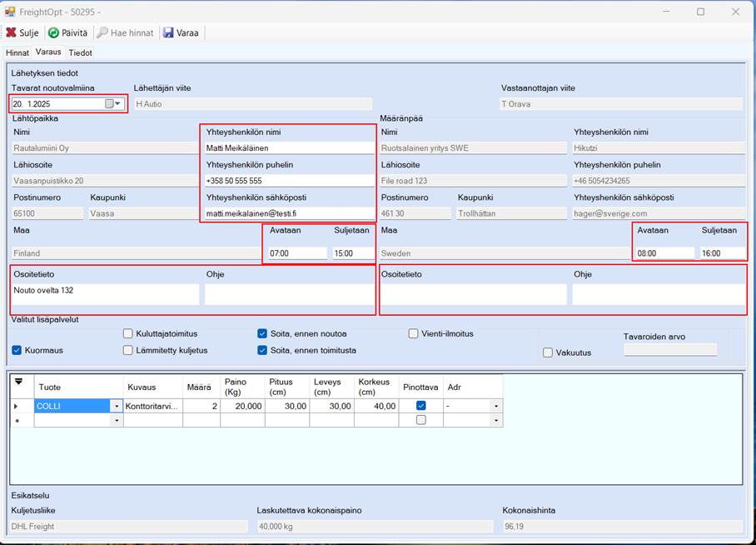756x545 pixels.
Task: Select the Konttoritarvi... description cell
Action: tap(153, 407)
